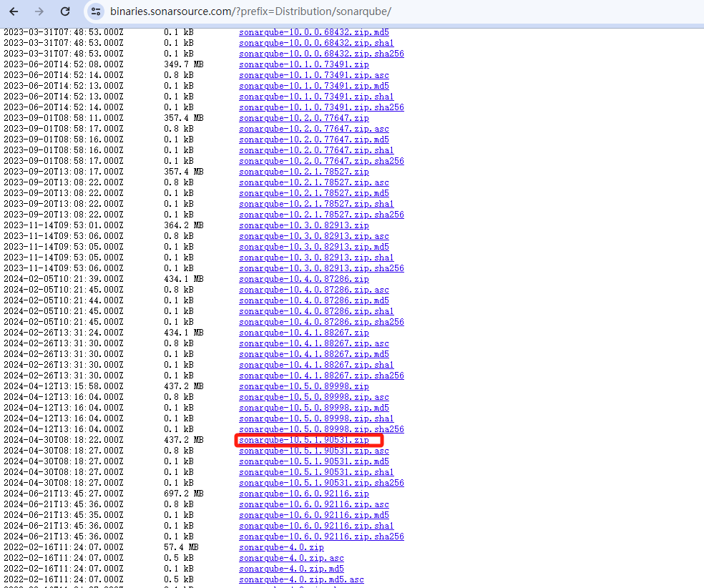Download sonarqube-10.3.0.82913.zip

(x=304, y=225)
